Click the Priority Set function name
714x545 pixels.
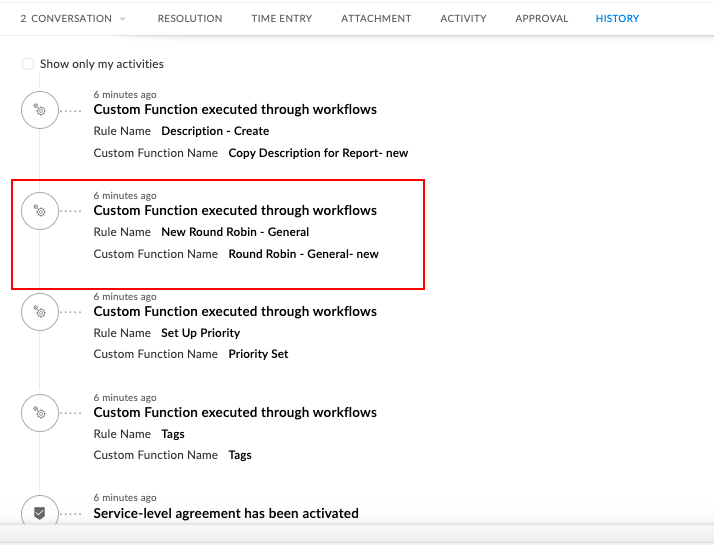258,354
